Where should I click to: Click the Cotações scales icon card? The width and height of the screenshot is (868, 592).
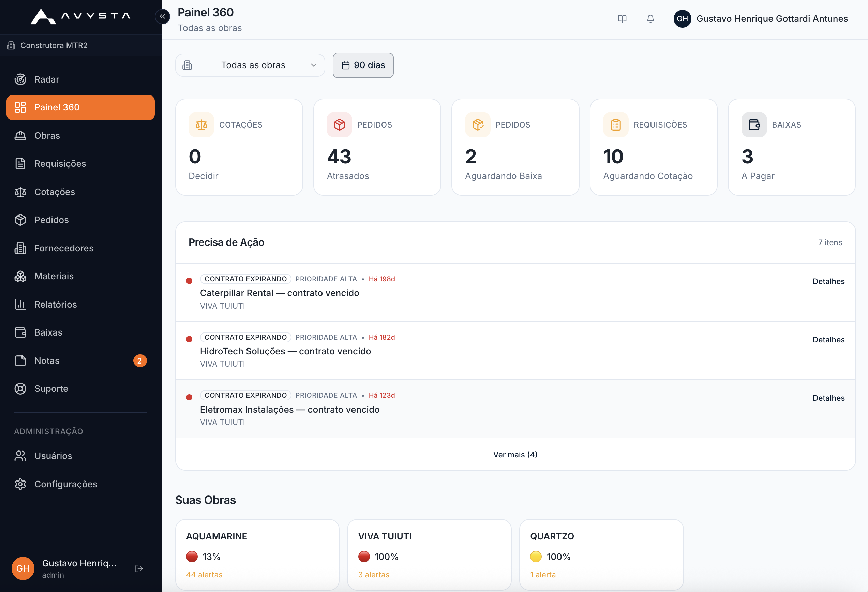click(x=201, y=125)
